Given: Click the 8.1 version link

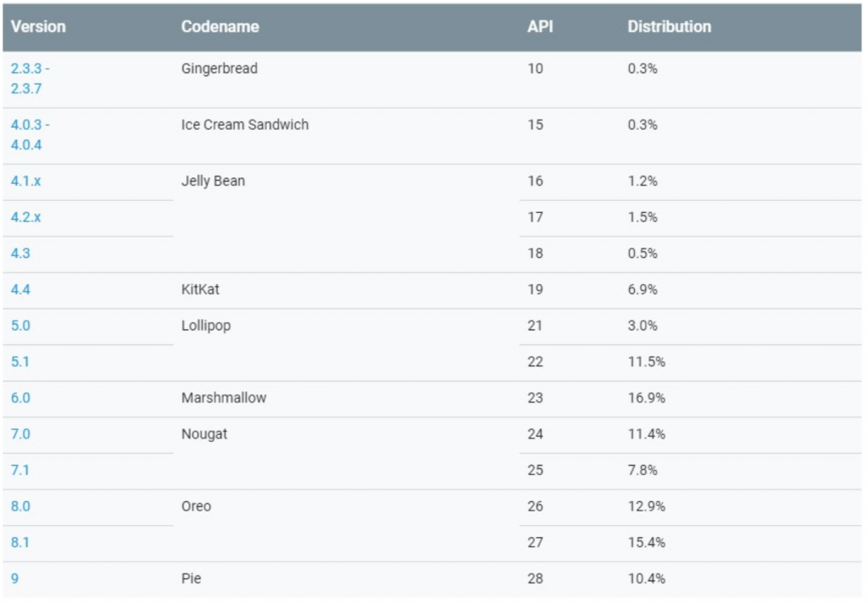Looking at the screenshot, I should pyautogui.click(x=20, y=542).
